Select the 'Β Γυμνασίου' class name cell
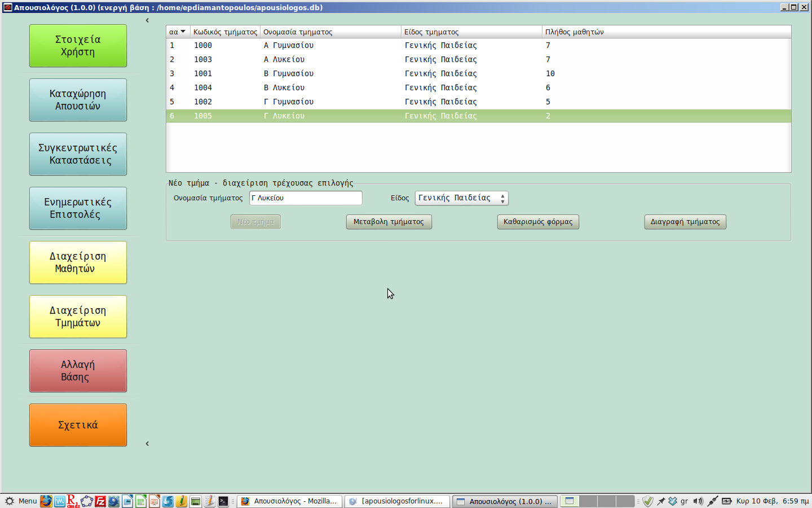The width and height of the screenshot is (812, 508). point(289,73)
